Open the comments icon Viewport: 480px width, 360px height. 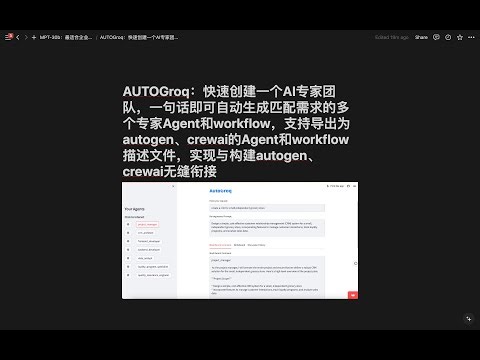(x=436, y=37)
